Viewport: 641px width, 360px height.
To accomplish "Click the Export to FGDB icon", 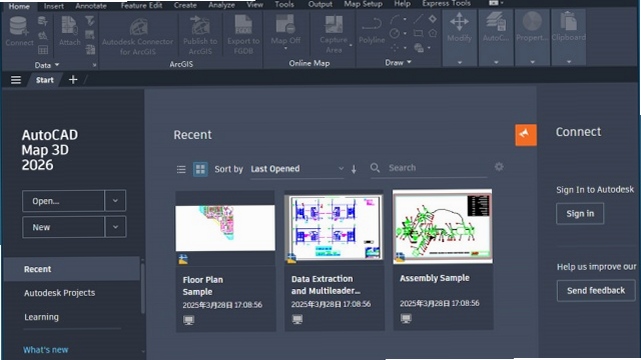I will [x=243, y=25].
